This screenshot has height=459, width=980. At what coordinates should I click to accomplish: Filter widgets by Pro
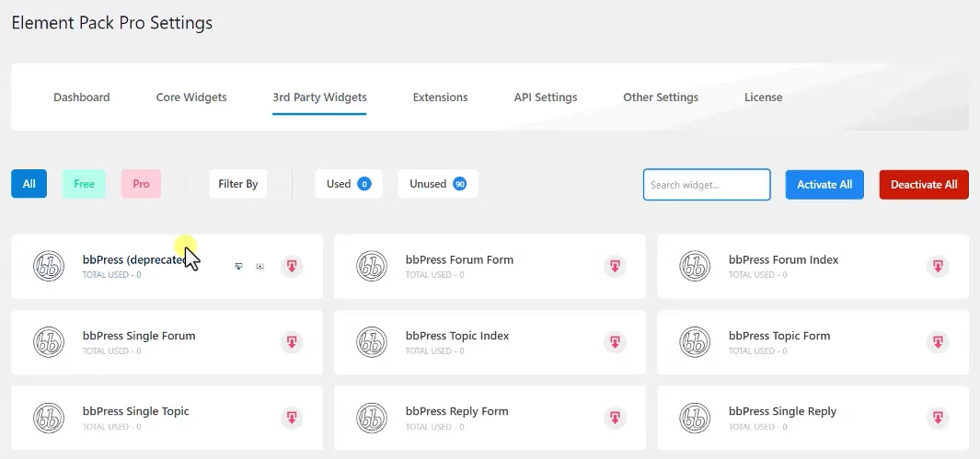pos(142,184)
